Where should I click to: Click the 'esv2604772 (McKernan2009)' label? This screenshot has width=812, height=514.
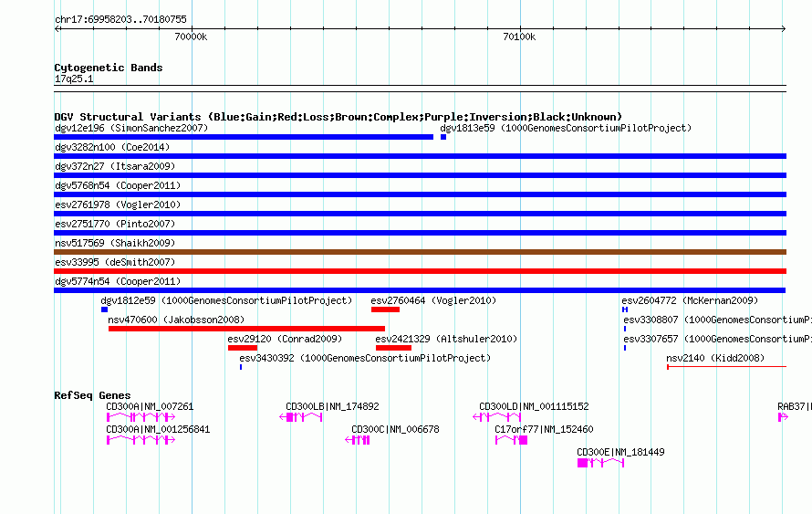690,300
